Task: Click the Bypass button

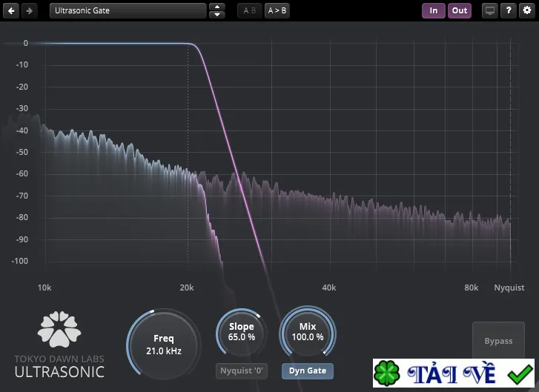Action: click(498, 341)
